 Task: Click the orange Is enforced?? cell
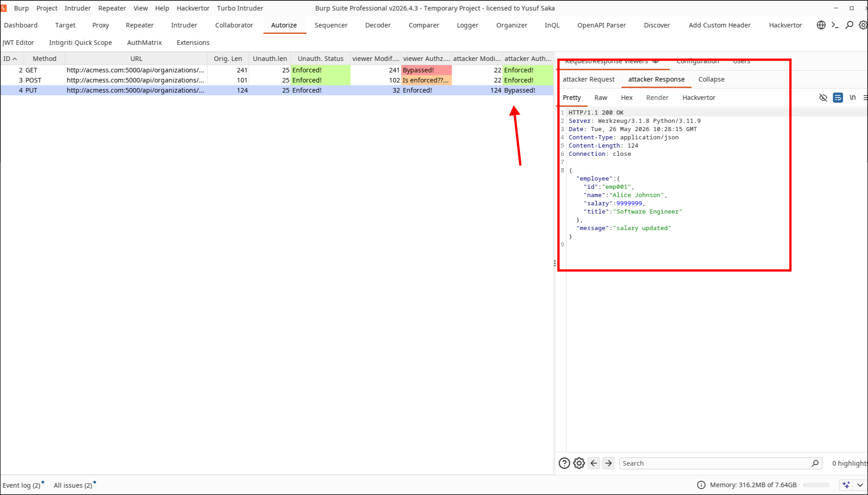point(426,80)
